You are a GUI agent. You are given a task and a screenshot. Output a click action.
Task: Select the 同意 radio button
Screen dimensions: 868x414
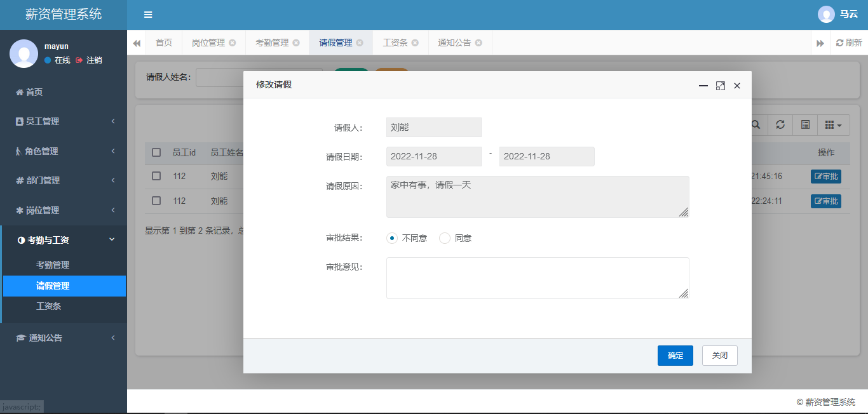[445, 238]
